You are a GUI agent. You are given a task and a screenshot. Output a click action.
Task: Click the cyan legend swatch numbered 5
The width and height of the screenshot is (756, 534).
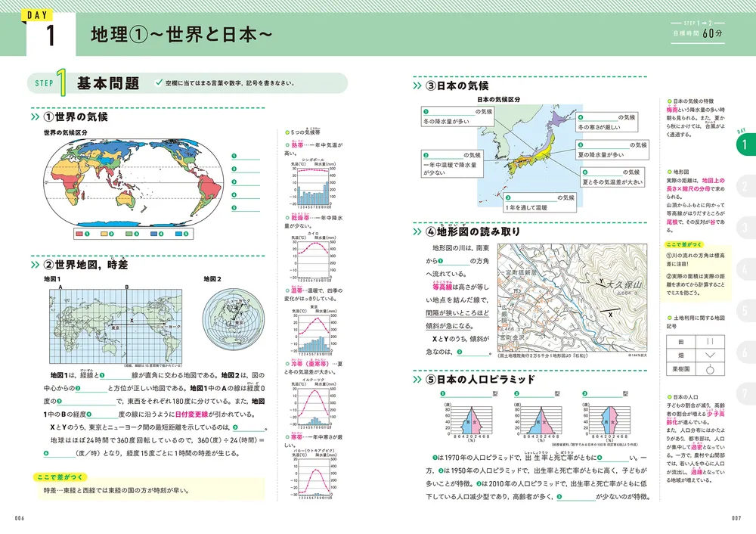point(179,234)
